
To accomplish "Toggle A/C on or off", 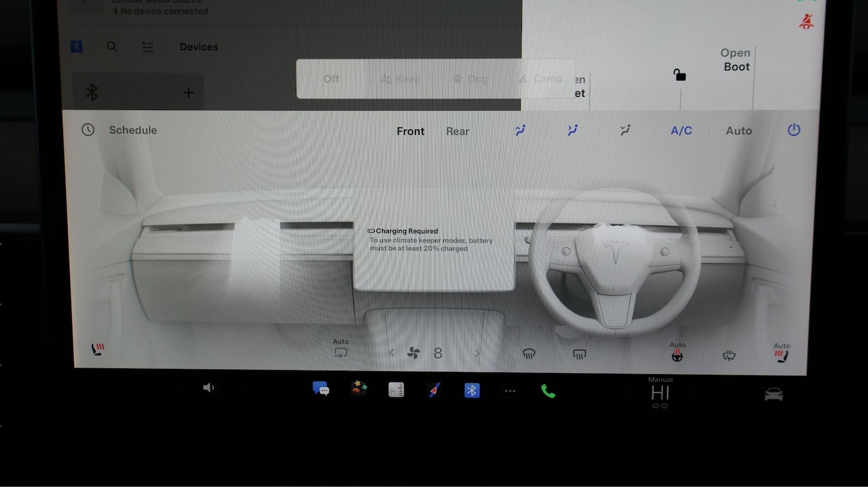I will pyautogui.click(x=681, y=130).
